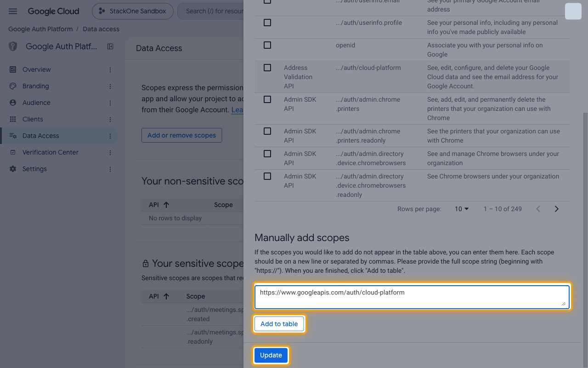Check the admin.chrome.printers.readonly scope checkbox

pyautogui.click(x=267, y=131)
